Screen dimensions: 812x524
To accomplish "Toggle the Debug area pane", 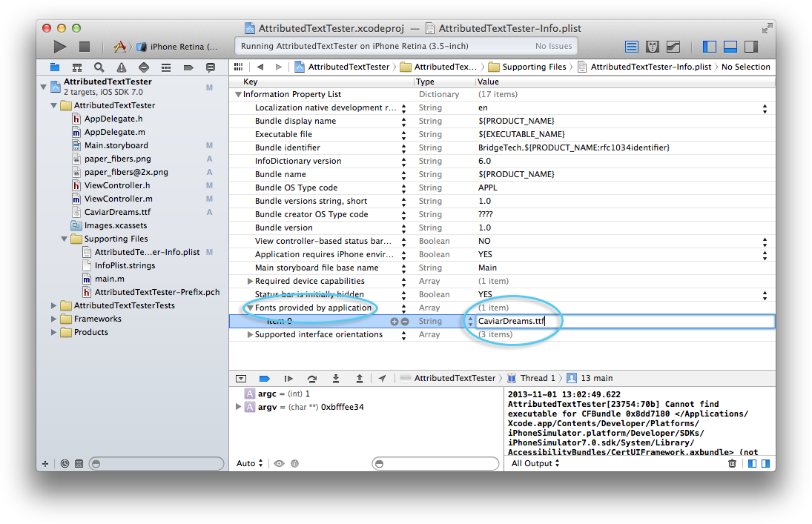I will [730, 47].
